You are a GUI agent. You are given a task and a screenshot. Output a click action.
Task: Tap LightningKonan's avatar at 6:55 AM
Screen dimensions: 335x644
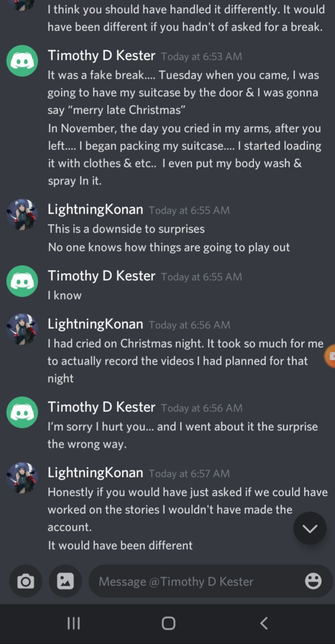pos(22,215)
